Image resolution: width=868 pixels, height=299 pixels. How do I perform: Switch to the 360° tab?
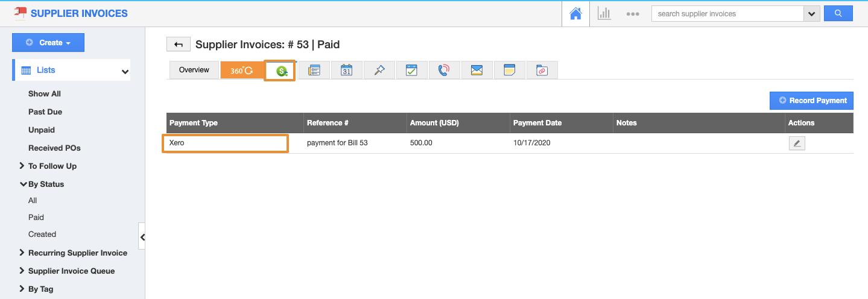point(242,71)
